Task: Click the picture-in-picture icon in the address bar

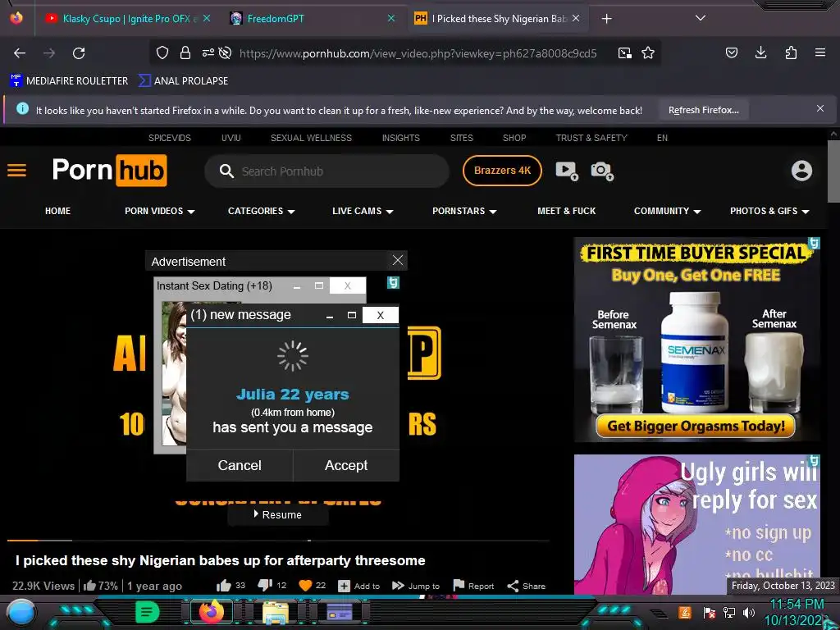Action: pyautogui.click(x=624, y=52)
